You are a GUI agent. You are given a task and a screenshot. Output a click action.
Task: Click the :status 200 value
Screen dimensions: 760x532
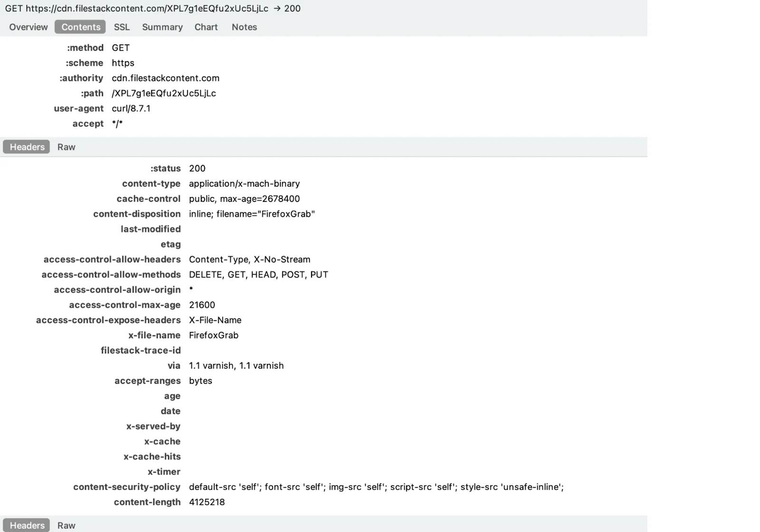coord(197,168)
